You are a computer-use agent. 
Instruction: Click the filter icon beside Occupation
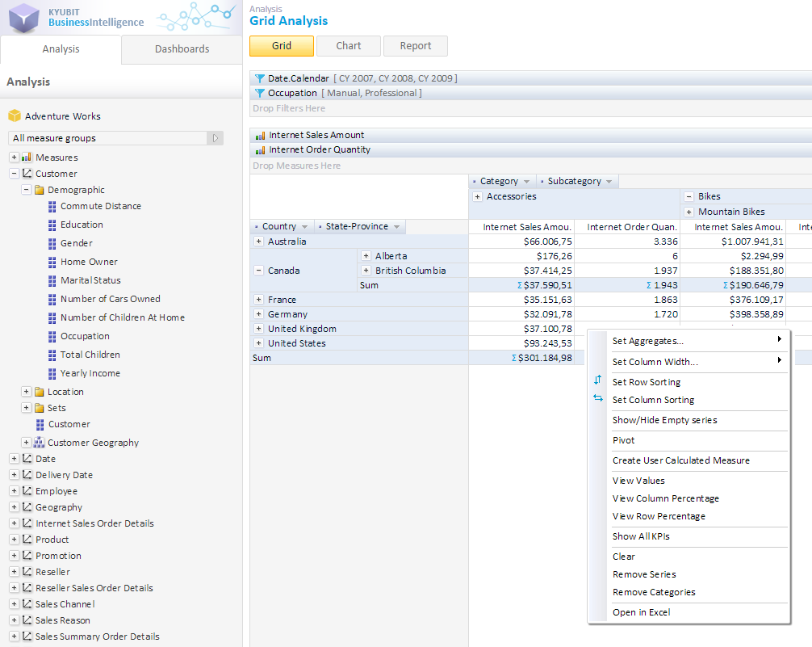pos(260,94)
